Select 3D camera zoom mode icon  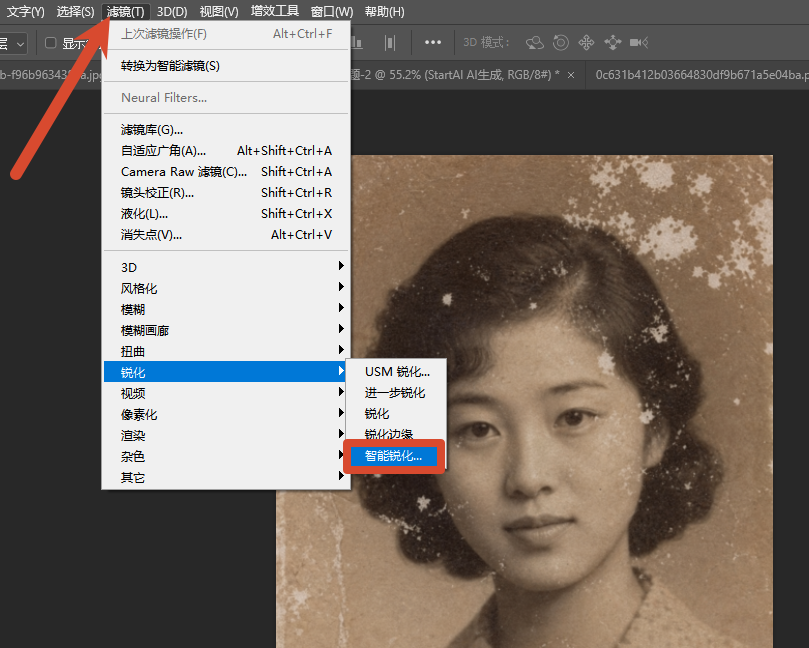click(639, 42)
